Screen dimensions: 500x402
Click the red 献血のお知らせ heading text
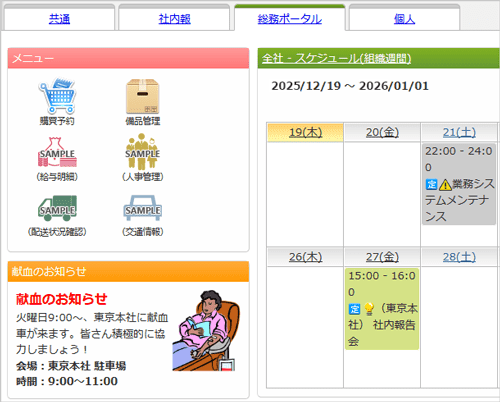click(x=62, y=299)
